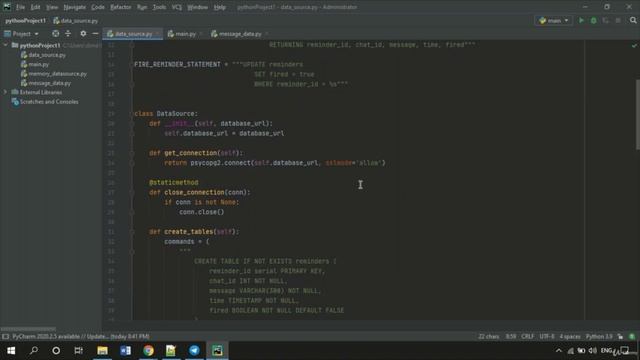This screenshot has width=640, height=360.
Task: Open Notepad++ app from taskbar
Action: click(171, 351)
